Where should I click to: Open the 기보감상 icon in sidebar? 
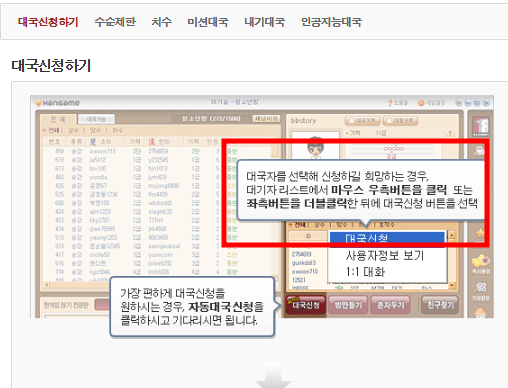(x=480, y=291)
